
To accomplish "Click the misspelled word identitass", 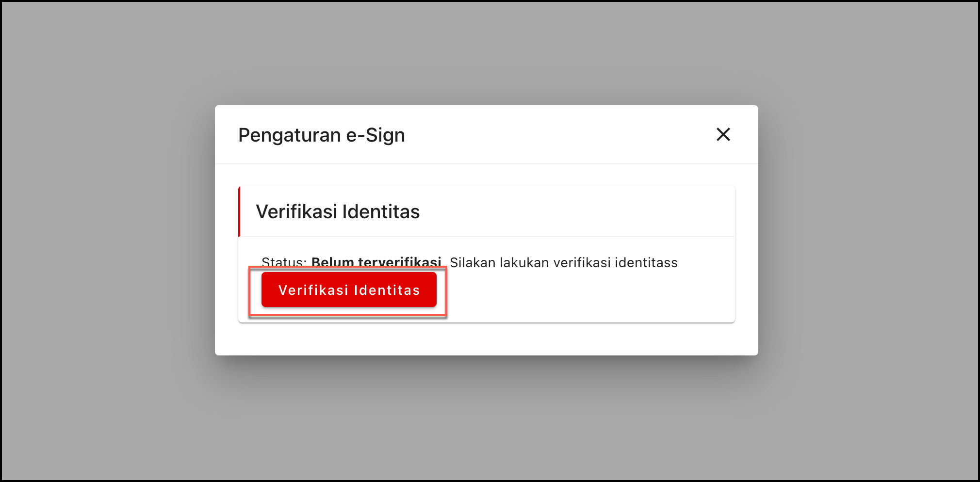I will tap(646, 262).
